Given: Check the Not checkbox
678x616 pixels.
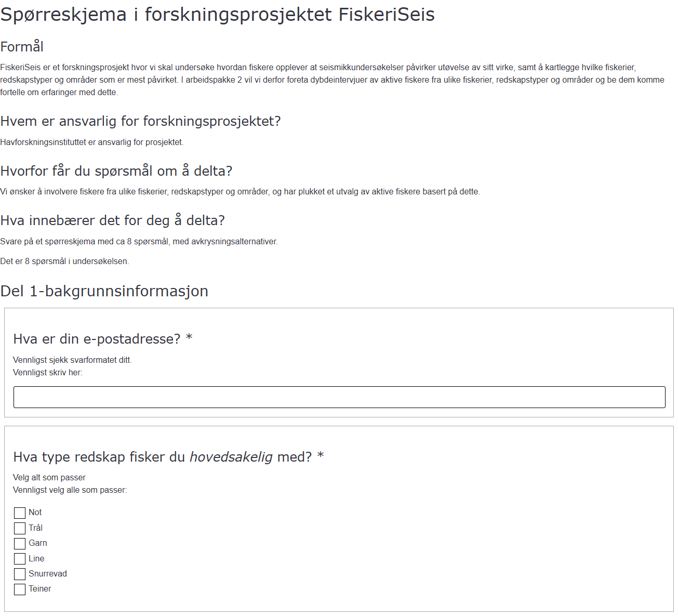Looking at the screenshot, I should (20, 513).
